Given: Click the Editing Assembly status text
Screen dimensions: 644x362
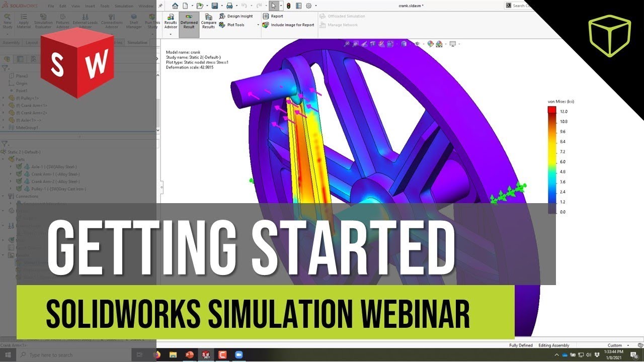Looking at the screenshot, I should 554,345.
